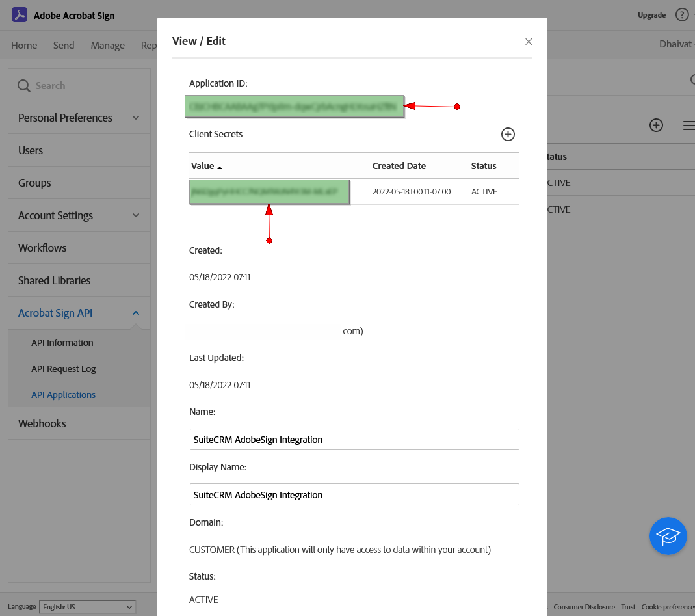This screenshot has height=616, width=695.
Task: Close the View / Edit dialog
Action: click(529, 42)
